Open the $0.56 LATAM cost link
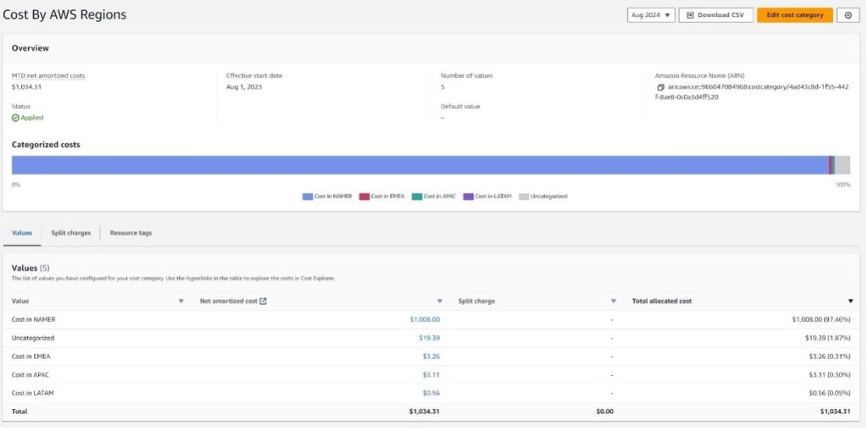Viewport: 868px width, 431px height. 431,393
